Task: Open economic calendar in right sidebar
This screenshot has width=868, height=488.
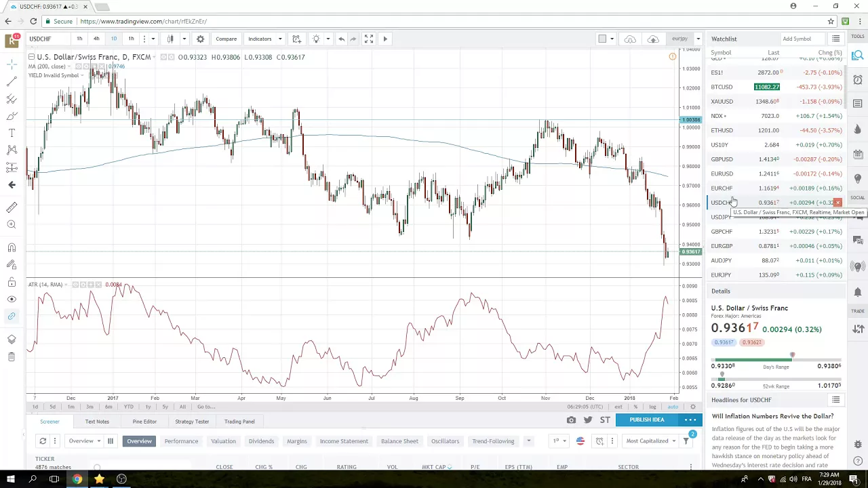Action: [x=858, y=153]
